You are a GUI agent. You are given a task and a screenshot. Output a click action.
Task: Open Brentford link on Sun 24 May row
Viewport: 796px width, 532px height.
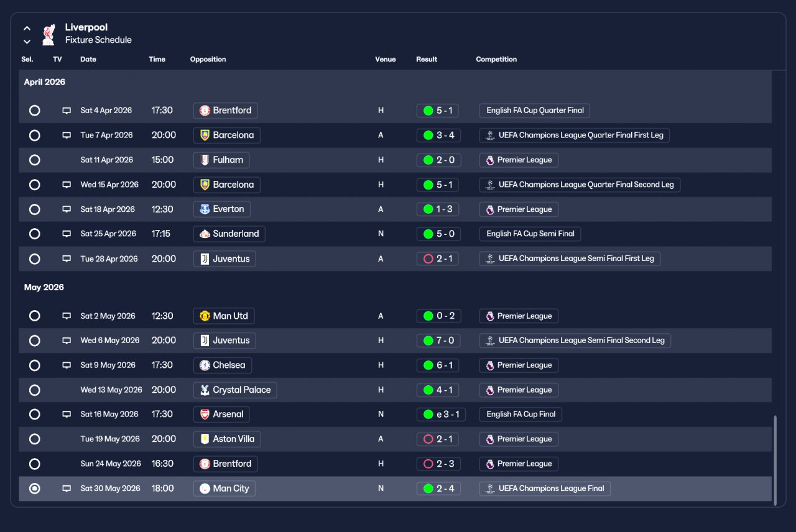[225, 464]
